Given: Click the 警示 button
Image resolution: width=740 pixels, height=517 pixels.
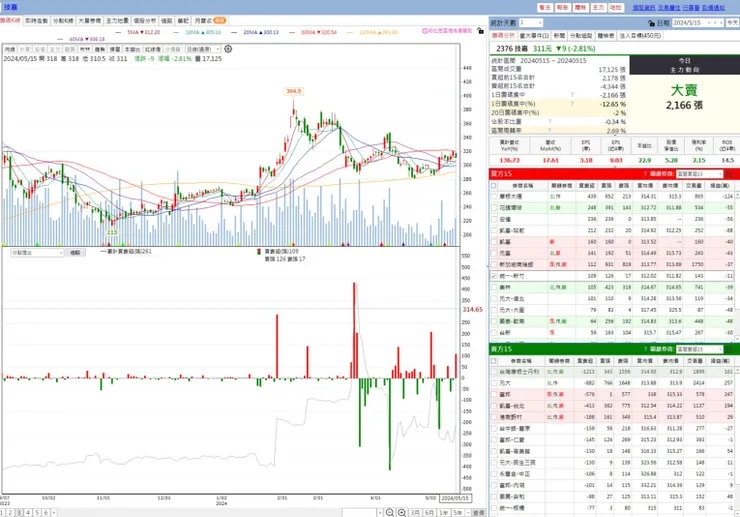Looking at the screenshot, I should (x=545, y=8).
